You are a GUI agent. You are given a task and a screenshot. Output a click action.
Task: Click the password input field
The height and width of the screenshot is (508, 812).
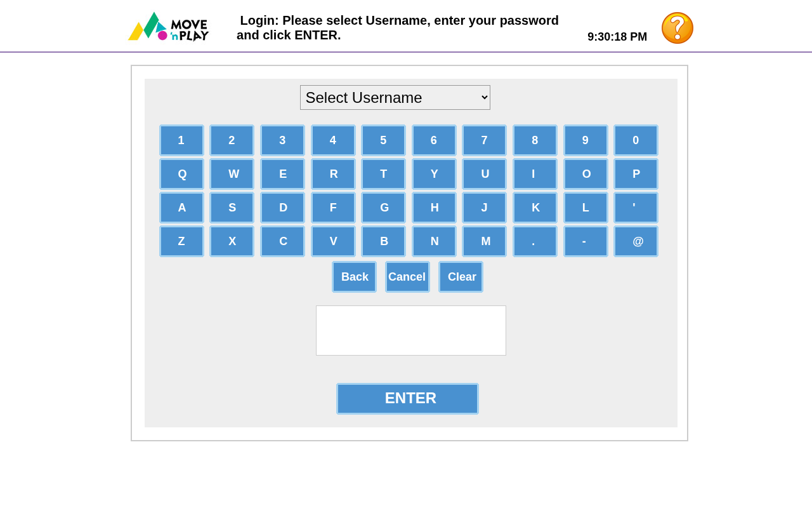point(410,330)
